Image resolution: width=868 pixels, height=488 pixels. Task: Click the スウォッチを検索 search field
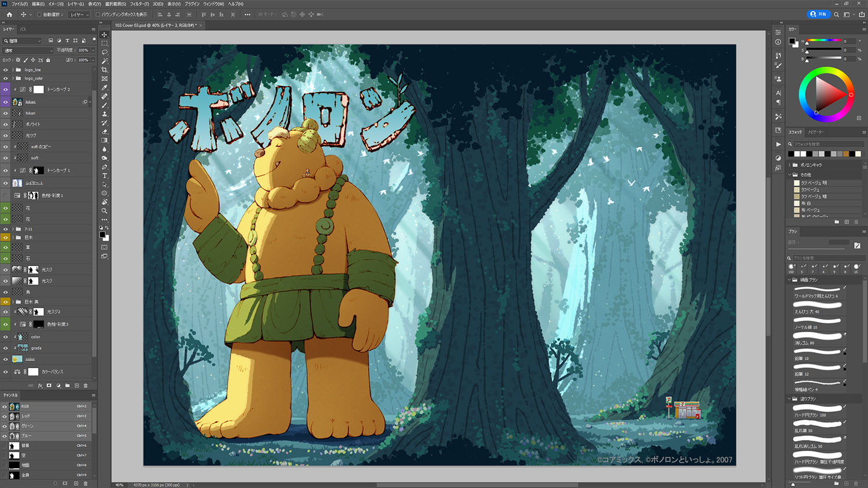click(829, 145)
